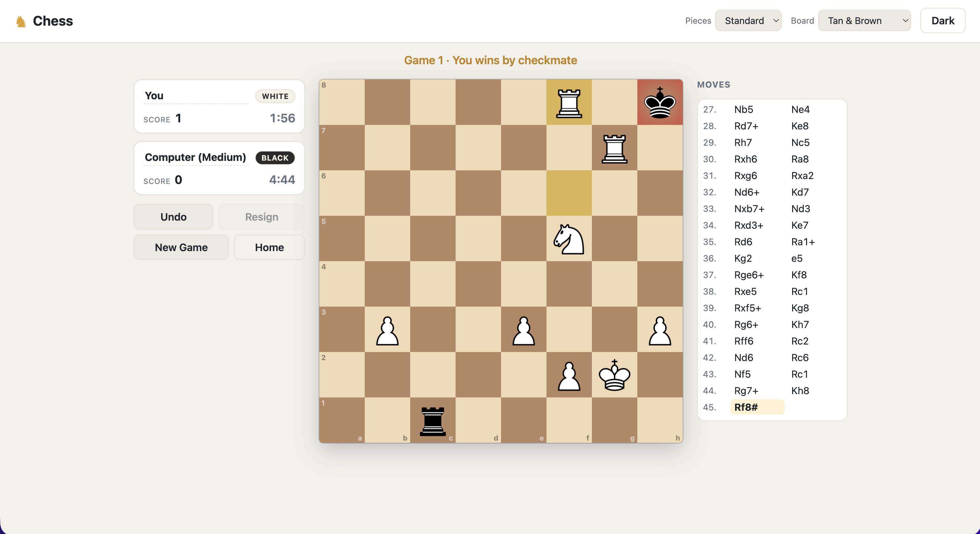Undo the last move
980x534 pixels.
point(174,217)
